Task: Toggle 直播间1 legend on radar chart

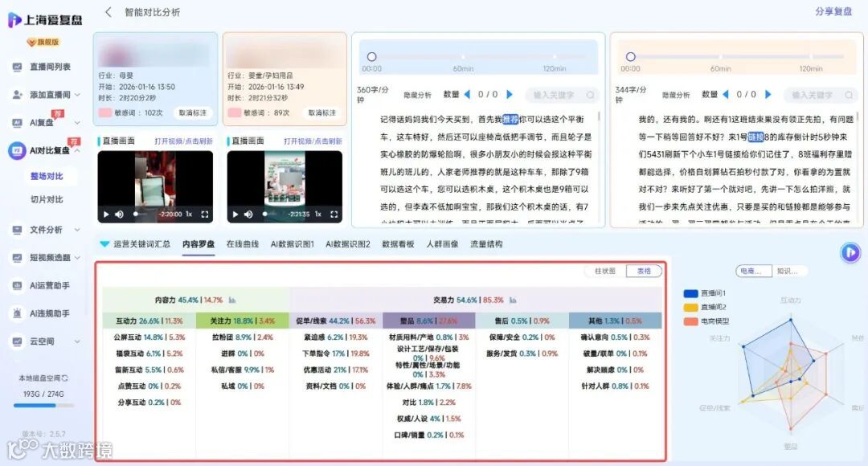Action: pyautogui.click(x=705, y=293)
